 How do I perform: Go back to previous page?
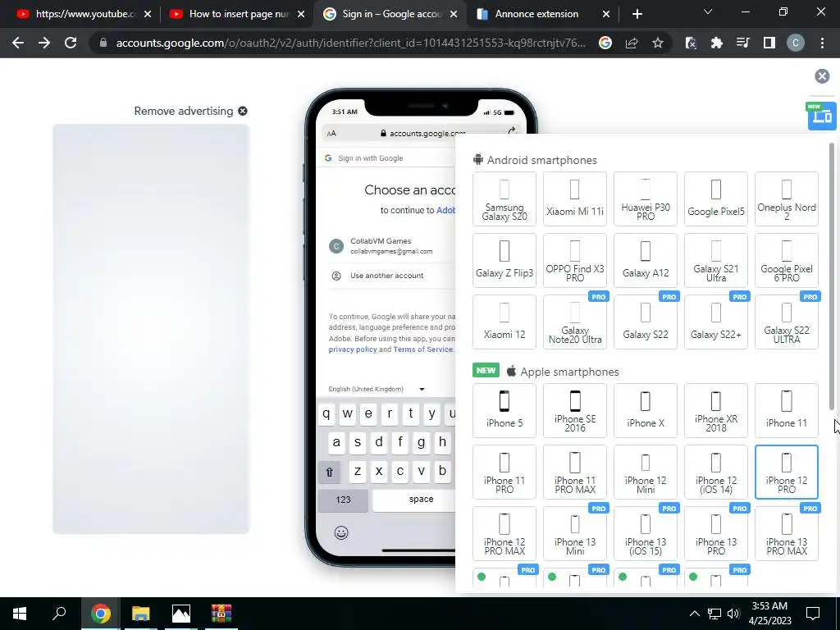pyautogui.click(x=18, y=43)
